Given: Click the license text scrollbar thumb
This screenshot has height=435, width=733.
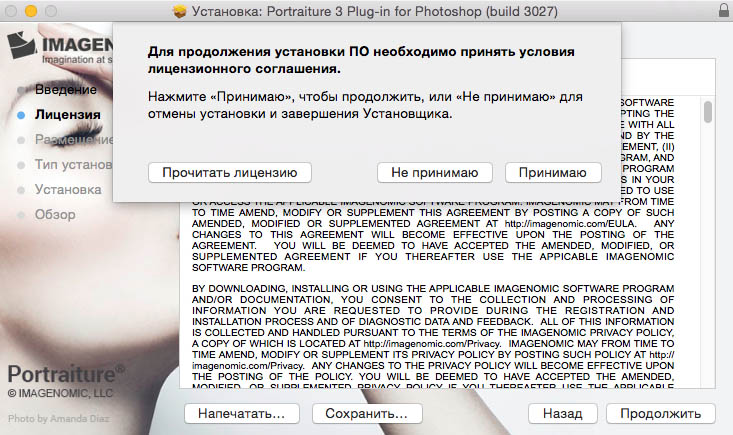Looking at the screenshot, I should 708,112.
